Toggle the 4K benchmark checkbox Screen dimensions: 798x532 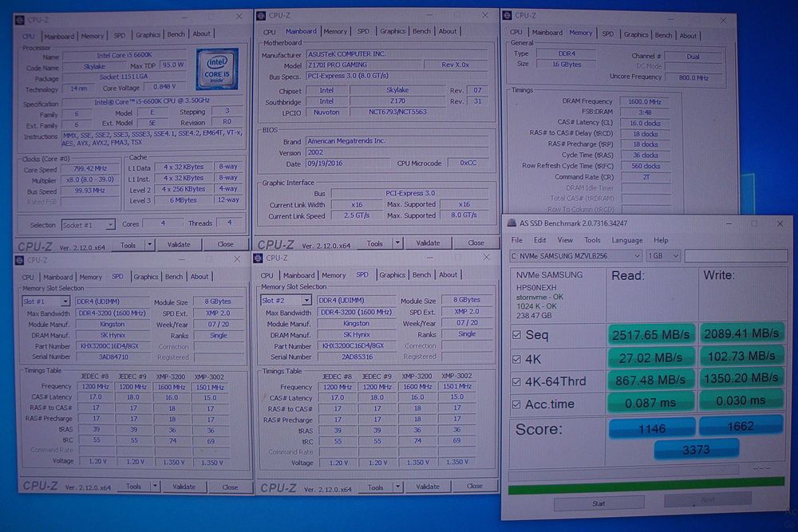click(x=516, y=359)
